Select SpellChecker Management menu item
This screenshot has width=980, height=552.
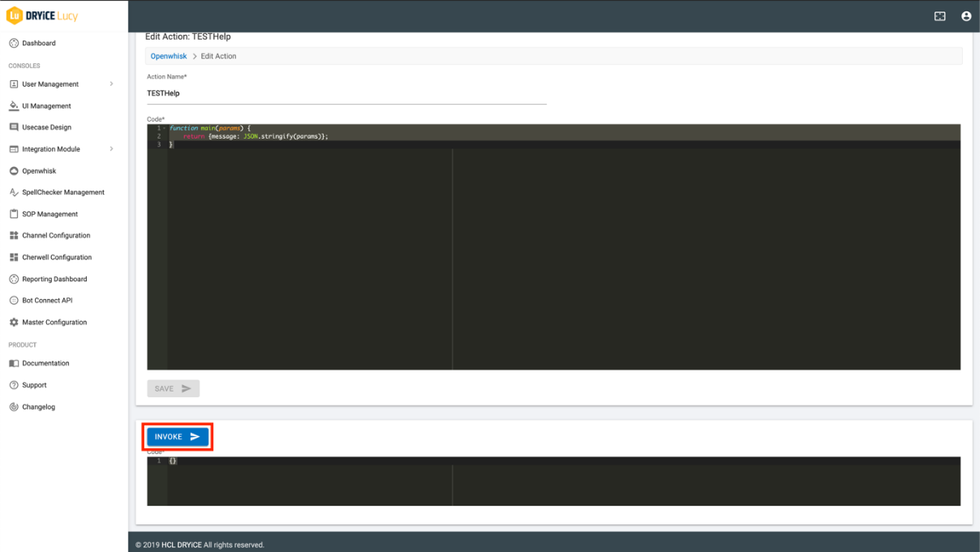64,192
